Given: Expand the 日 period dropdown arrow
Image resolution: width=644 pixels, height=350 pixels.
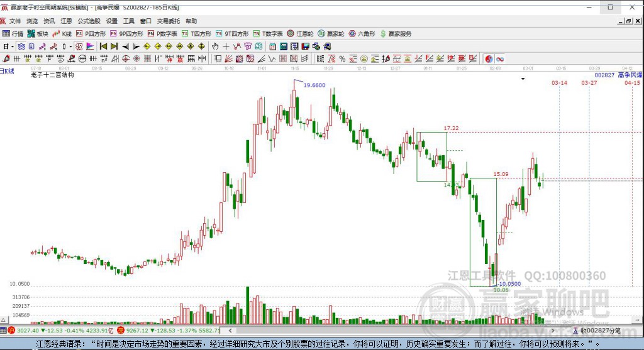Looking at the screenshot, I should tap(13, 46).
